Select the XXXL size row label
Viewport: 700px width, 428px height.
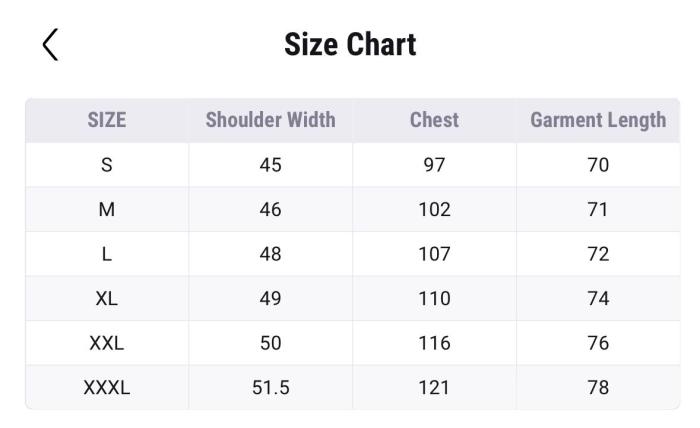click(107, 387)
